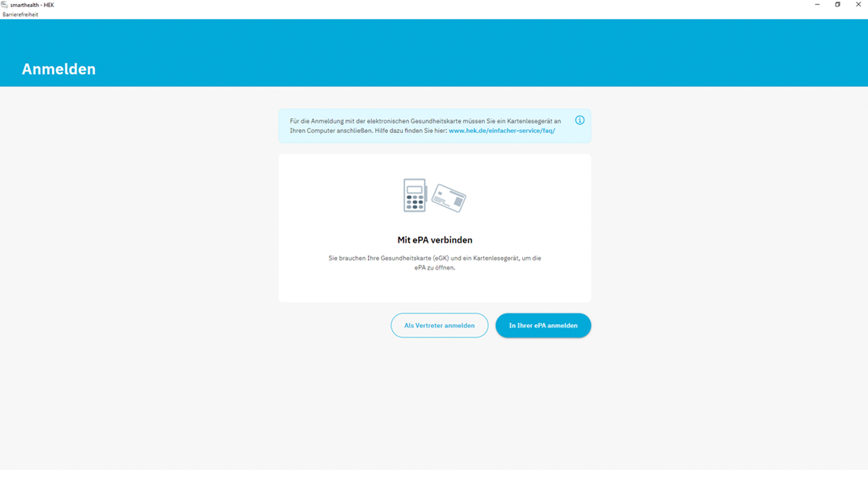Click the smarthealth app icon in title bar
The image size is (868, 488).
pos(5,5)
